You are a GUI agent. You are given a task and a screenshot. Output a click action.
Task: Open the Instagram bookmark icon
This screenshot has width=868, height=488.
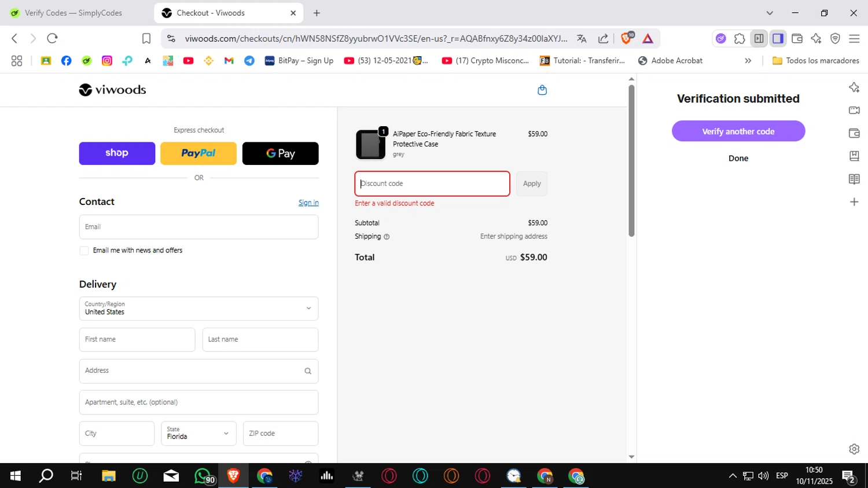(107, 61)
